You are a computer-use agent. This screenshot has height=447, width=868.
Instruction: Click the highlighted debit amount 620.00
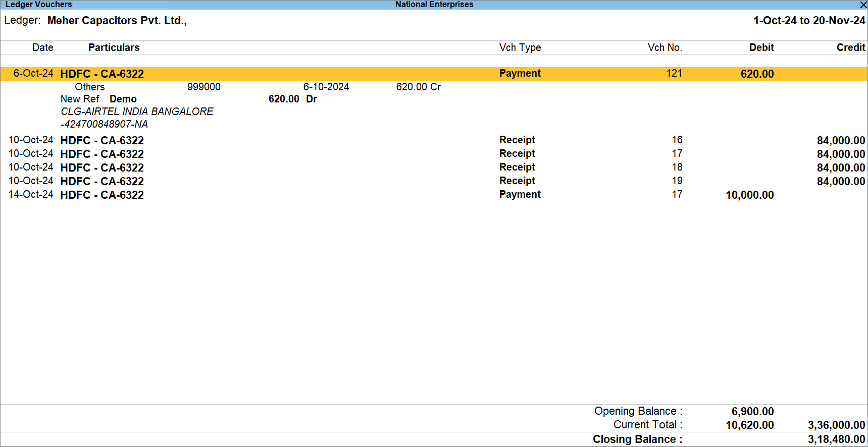tap(757, 74)
